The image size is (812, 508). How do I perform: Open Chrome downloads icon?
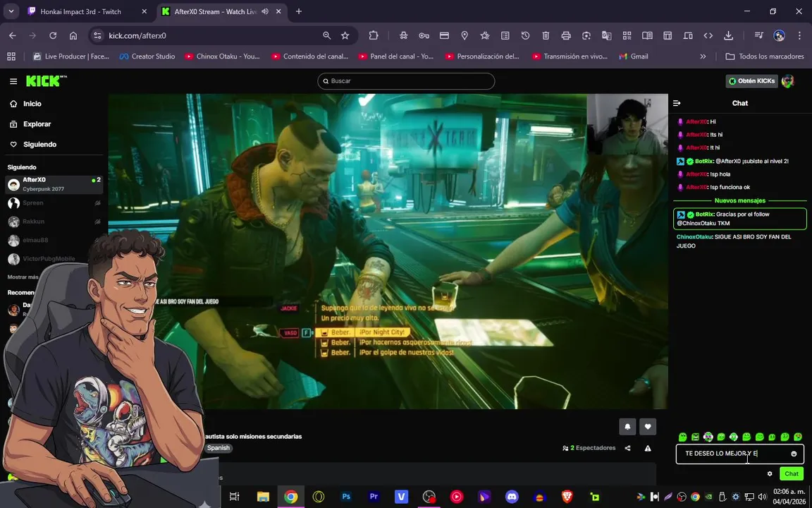tap(729, 36)
